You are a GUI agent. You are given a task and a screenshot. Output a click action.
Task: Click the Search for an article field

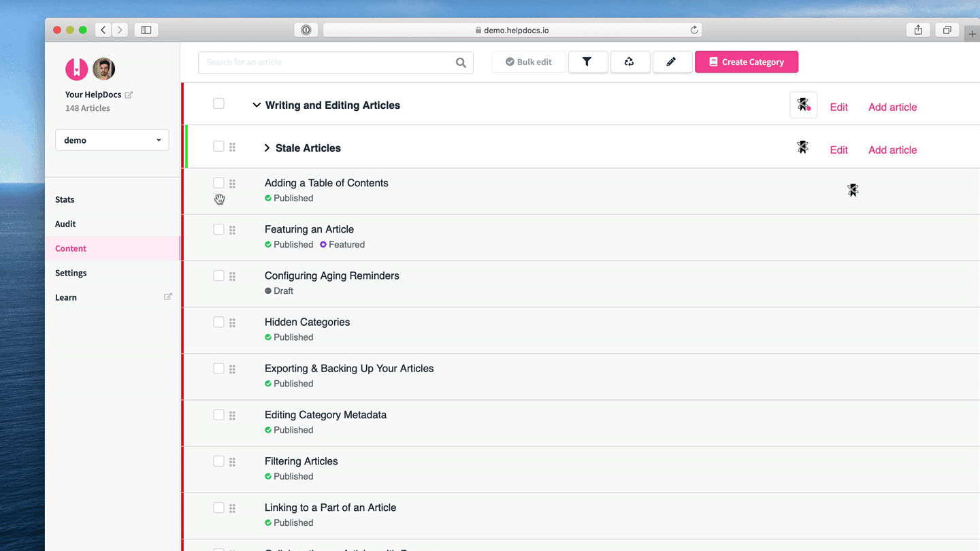coord(336,62)
